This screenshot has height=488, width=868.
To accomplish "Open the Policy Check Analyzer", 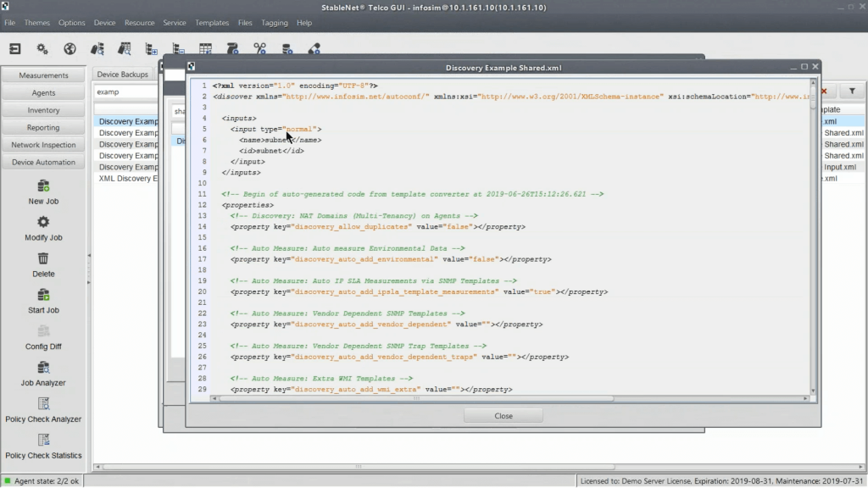I will 43,405.
